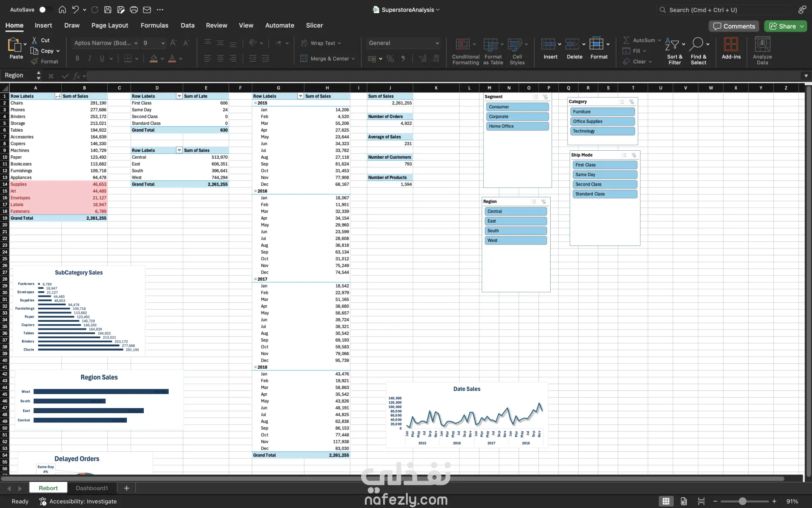Viewport: 812px width, 508px height.
Task: Click the Save icon in title bar
Action: click(108, 10)
